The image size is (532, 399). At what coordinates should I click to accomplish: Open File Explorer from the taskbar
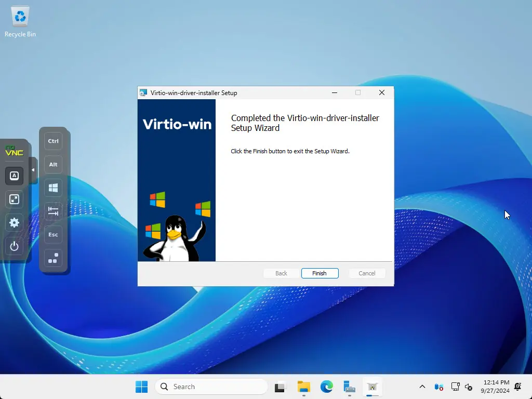(303, 387)
